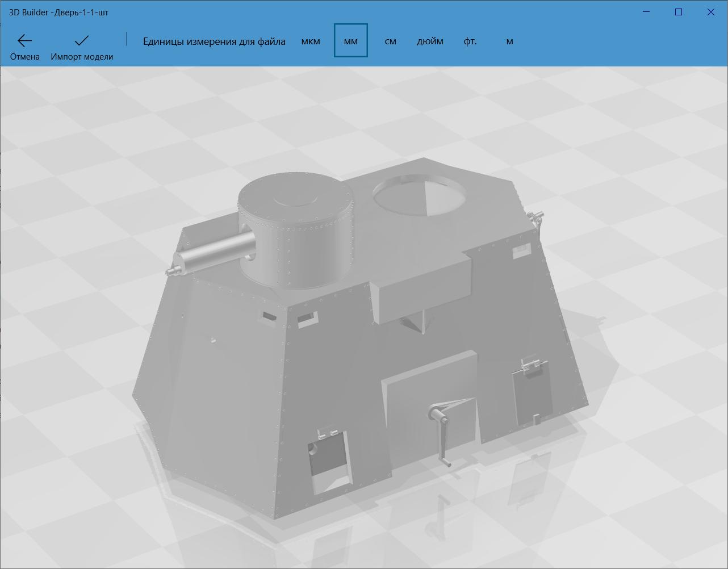Click the small hatch at lower-left front

pyautogui.click(x=329, y=461)
